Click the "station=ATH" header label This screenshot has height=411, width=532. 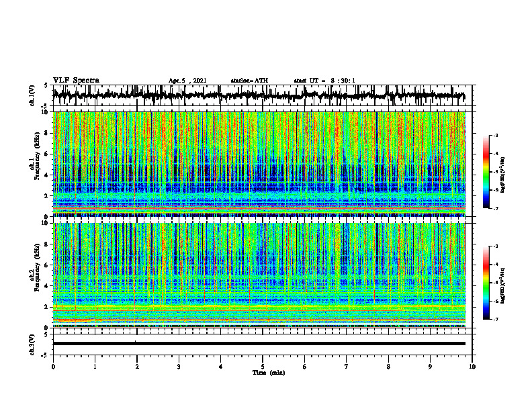[x=249, y=81]
